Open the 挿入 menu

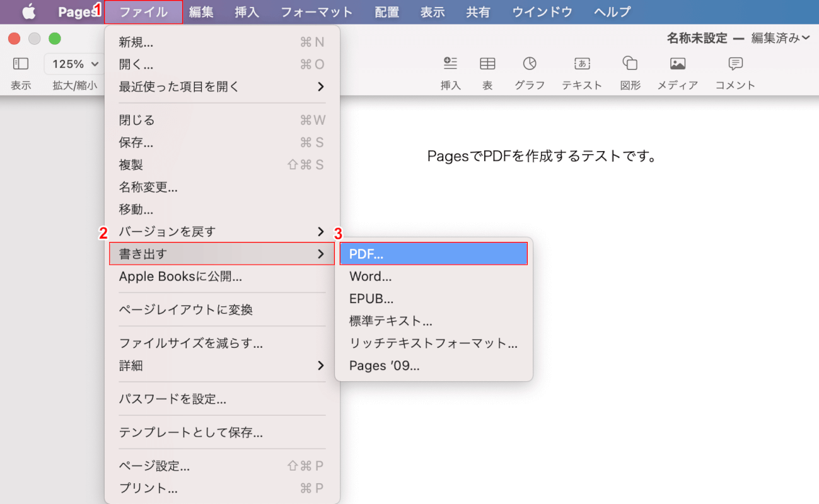pos(247,12)
